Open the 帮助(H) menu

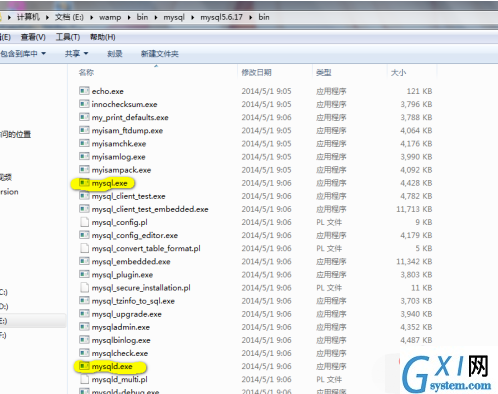pos(103,37)
